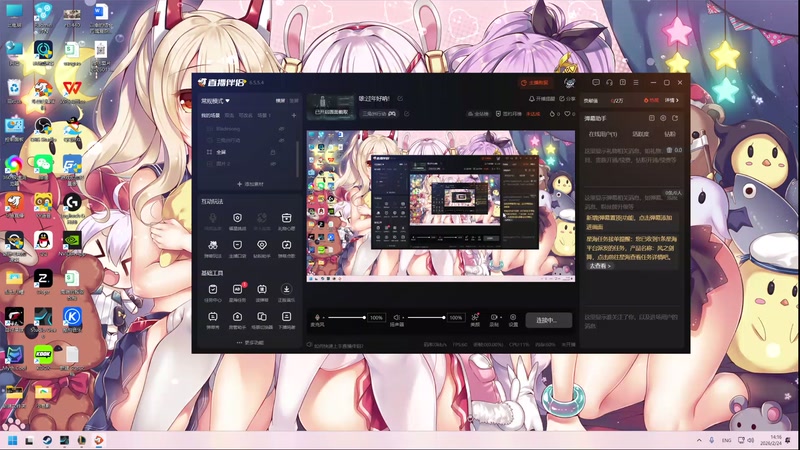Switch to the 在线用户(1) tab
The image size is (800, 450).
(603, 134)
